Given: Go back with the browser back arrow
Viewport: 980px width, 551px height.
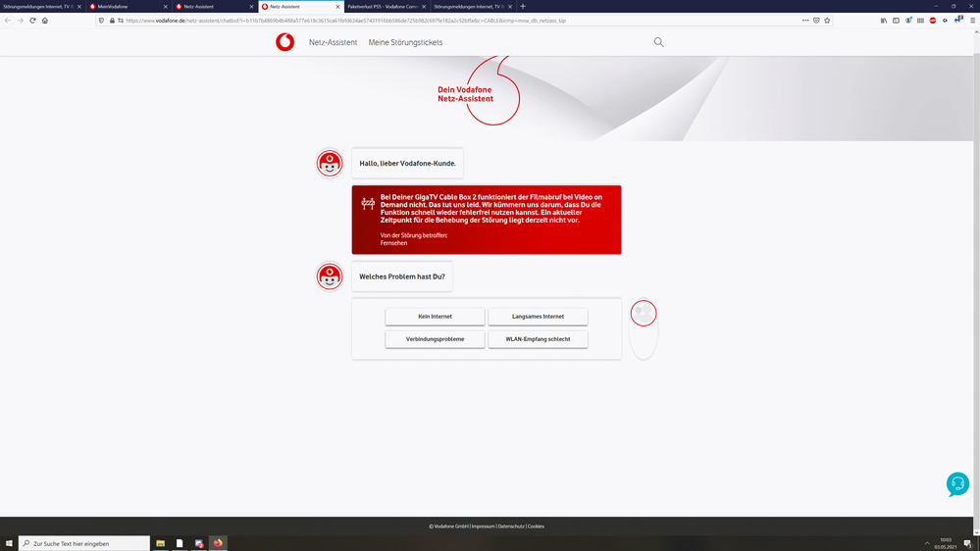Looking at the screenshot, I should tap(8, 20).
